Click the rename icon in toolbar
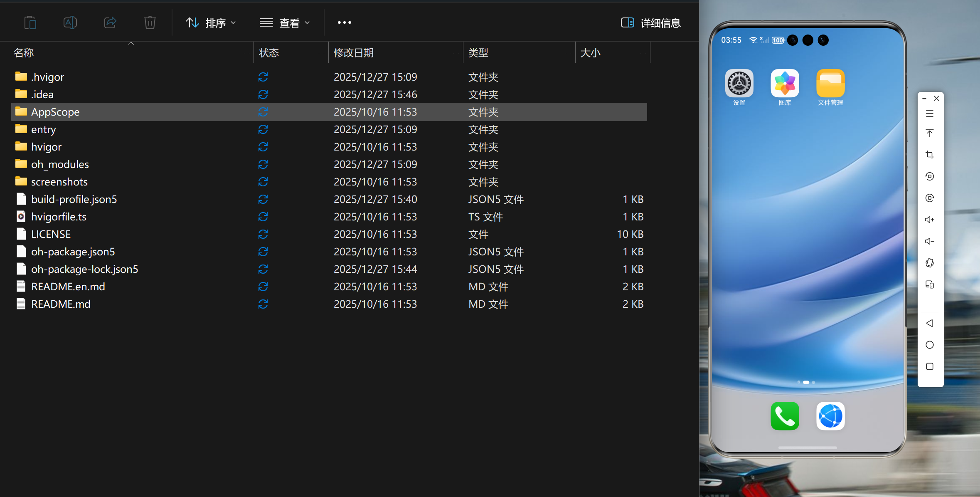 pos(70,22)
